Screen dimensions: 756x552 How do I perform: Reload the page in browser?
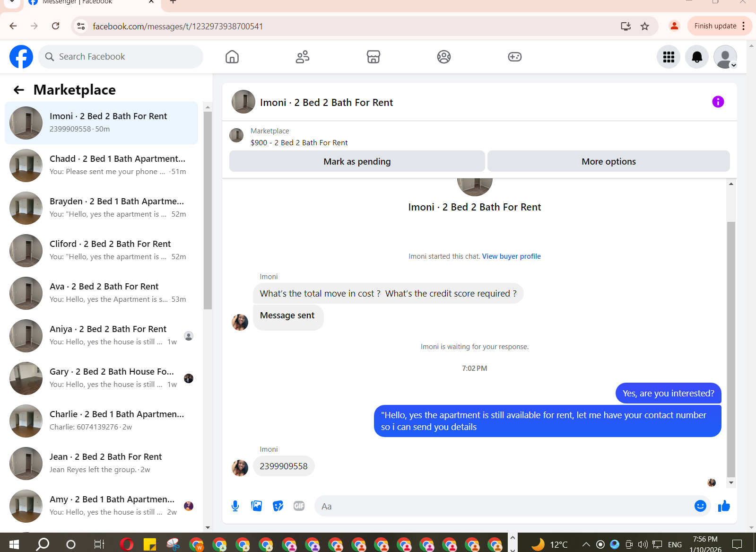pyautogui.click(x=56, y=26)
